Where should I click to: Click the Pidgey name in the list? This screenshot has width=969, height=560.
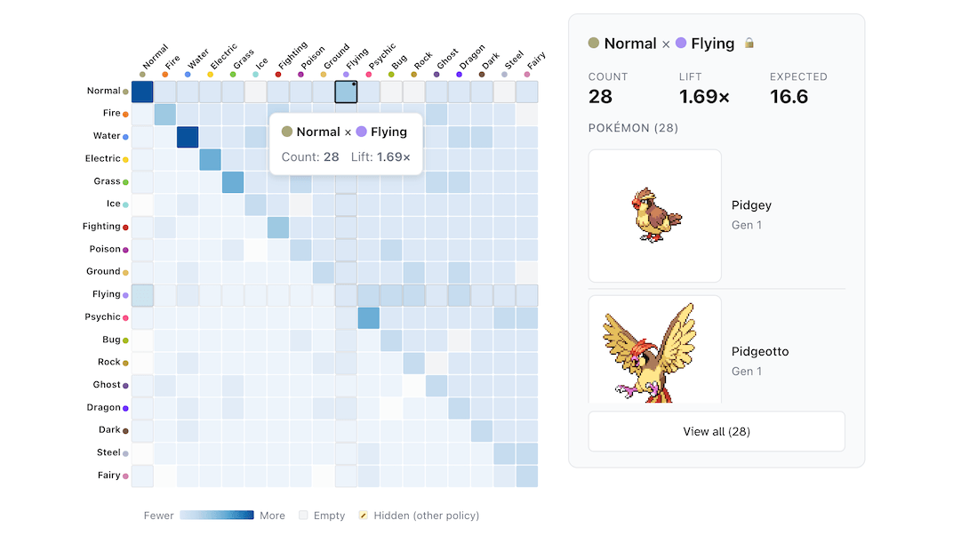[x=751, y=205]
